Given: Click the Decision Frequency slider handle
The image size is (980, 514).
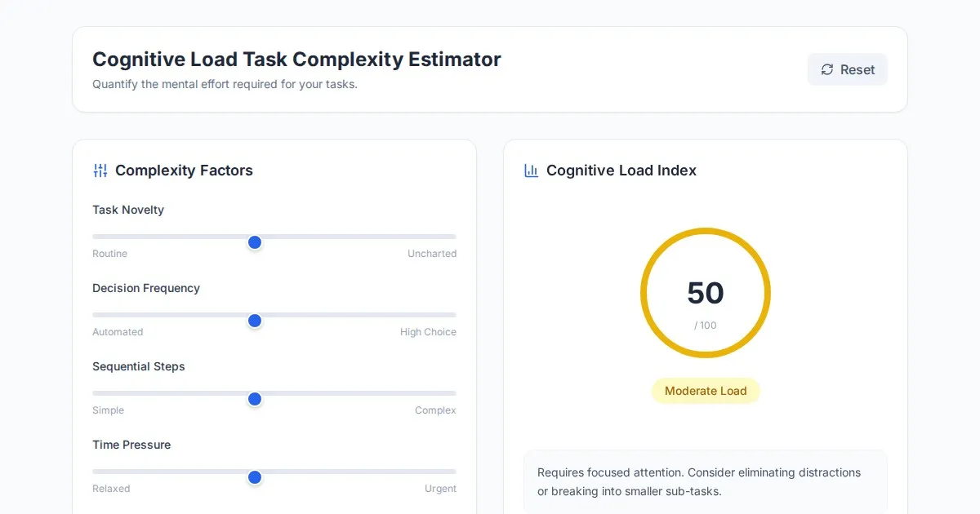Looking at the screenshot, I should [x=255, y=321].
